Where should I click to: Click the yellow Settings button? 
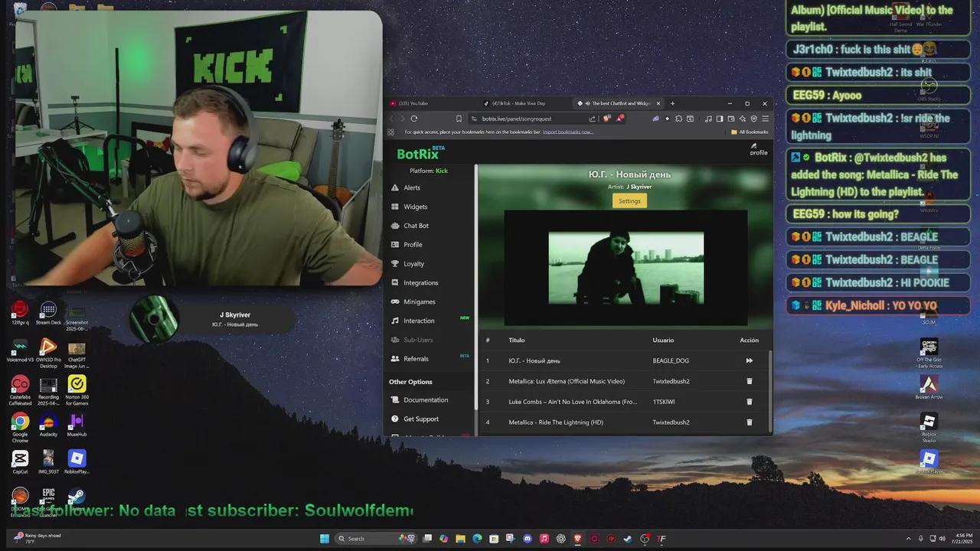pyautogui.click(x=629, y=201)
